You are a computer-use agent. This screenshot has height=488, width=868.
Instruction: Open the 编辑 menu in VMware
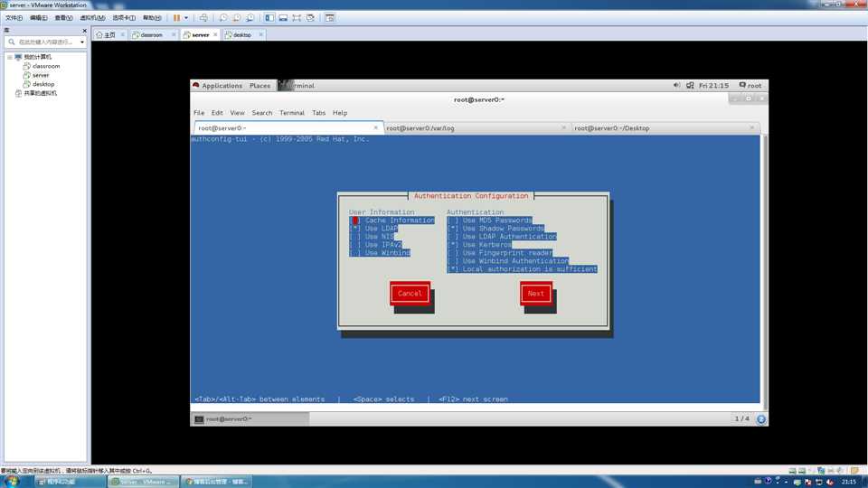(39, 18)
